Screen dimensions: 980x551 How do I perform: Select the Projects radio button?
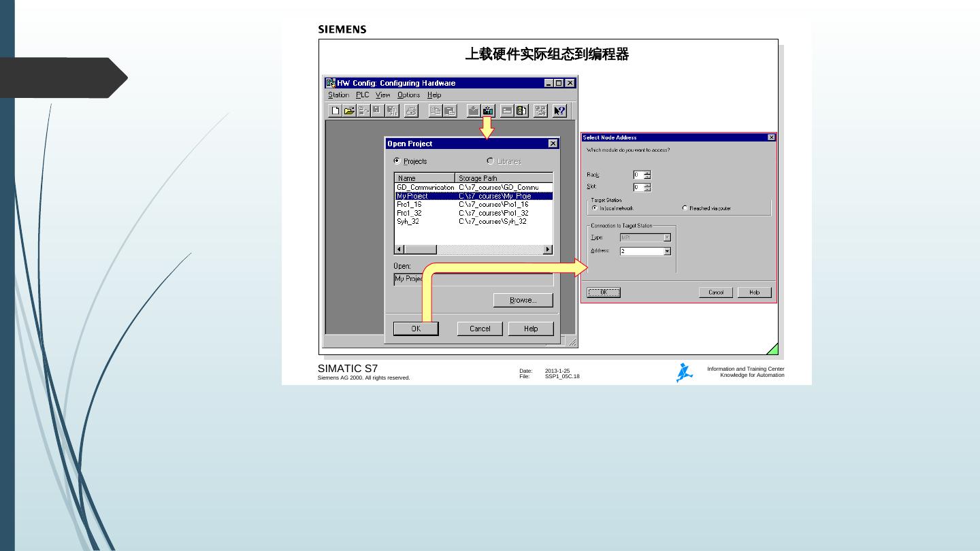tap(397, 161)
